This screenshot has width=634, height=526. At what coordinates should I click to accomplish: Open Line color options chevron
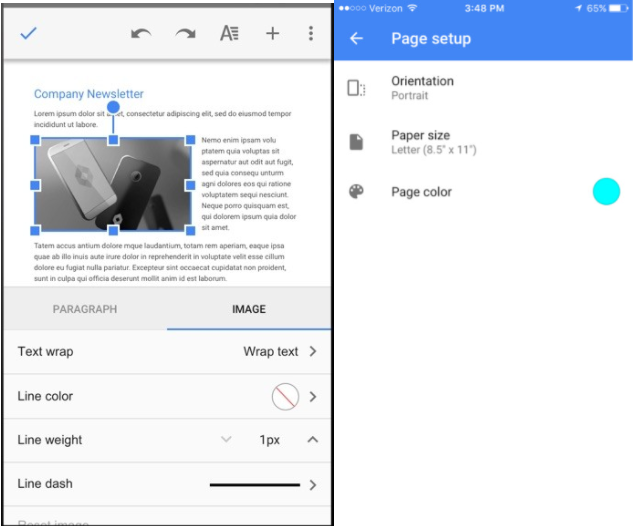pos(313,397)
